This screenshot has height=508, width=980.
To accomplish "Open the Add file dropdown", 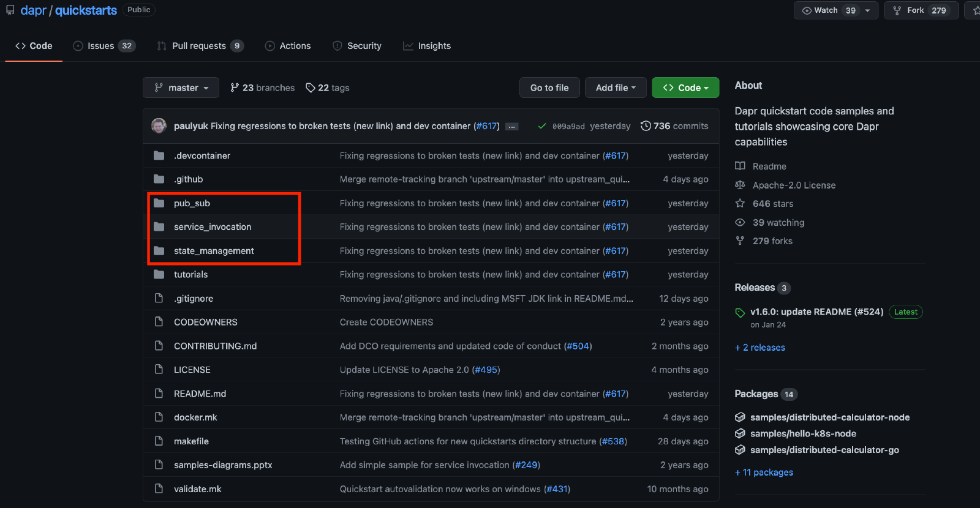I will [616, 88].
